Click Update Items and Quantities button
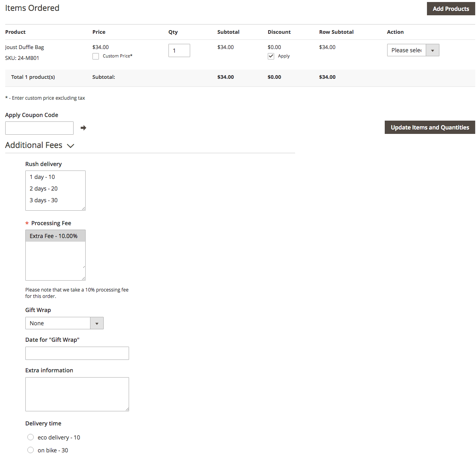The height and width of the screenshot is (458, 476). 429,127
